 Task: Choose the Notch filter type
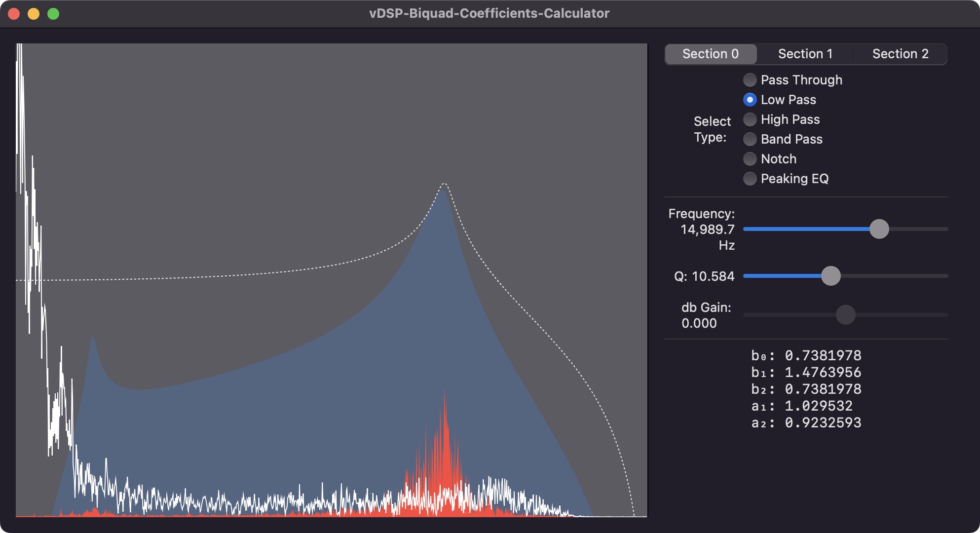pyautogui.click(x=750, y=159)
